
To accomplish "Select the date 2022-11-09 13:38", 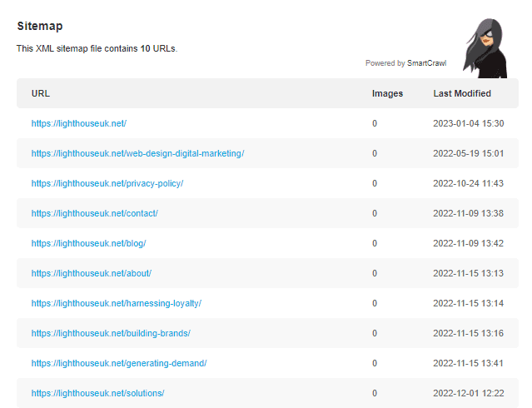I will 468,213.
